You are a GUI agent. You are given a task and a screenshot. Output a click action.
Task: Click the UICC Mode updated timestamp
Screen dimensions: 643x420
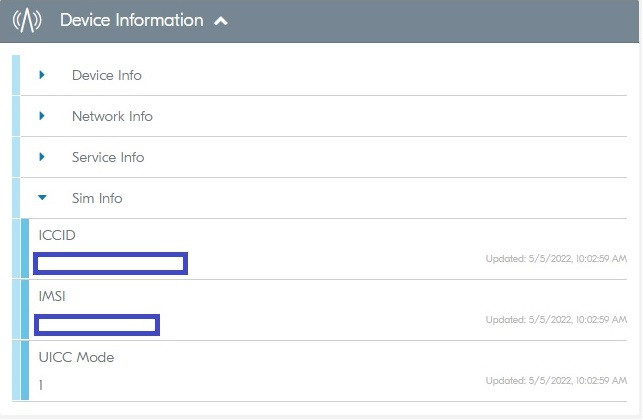(556, 381)
